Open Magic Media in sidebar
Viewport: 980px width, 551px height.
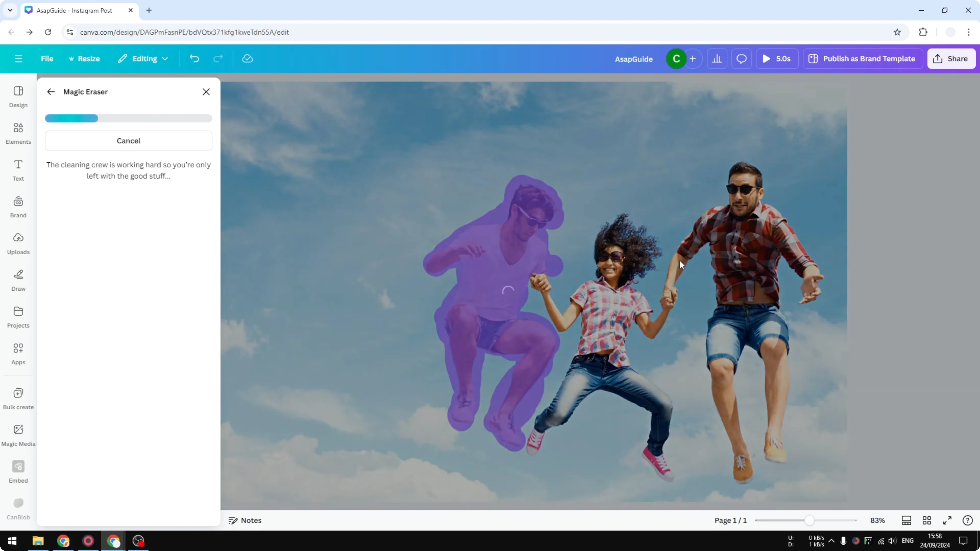18,436
